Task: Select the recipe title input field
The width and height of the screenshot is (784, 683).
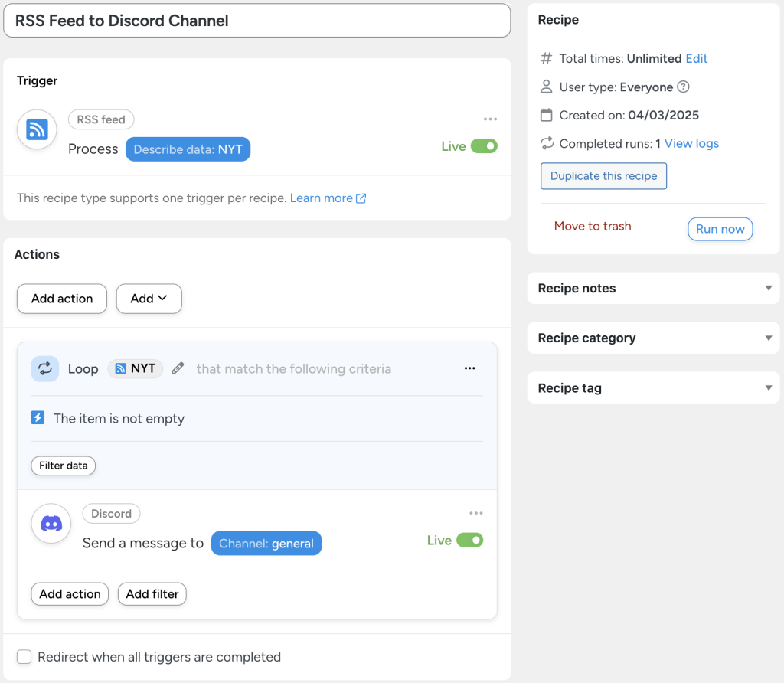Action: click(256, 21)
